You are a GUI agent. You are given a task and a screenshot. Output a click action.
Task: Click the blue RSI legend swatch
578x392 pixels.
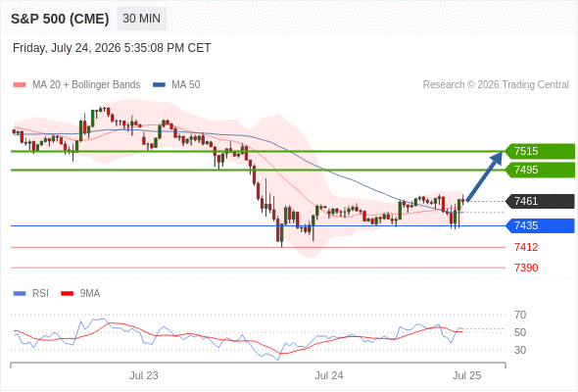(20, 294)
